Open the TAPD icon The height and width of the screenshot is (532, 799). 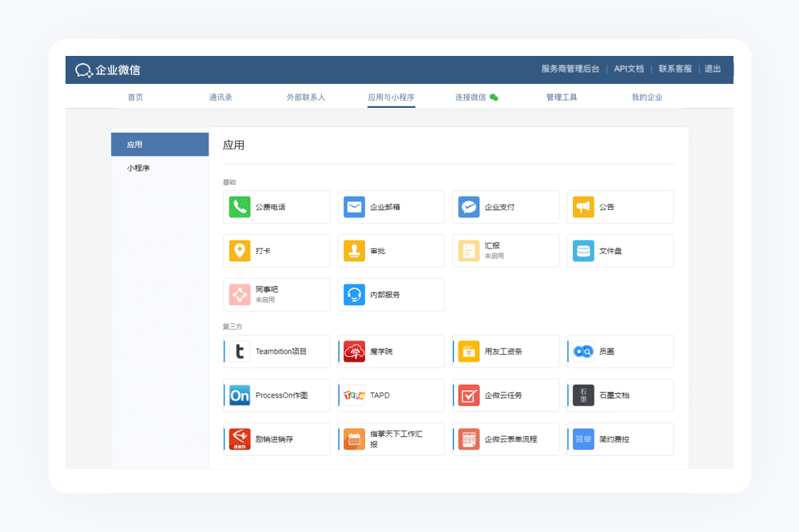[x=354, y=395]
